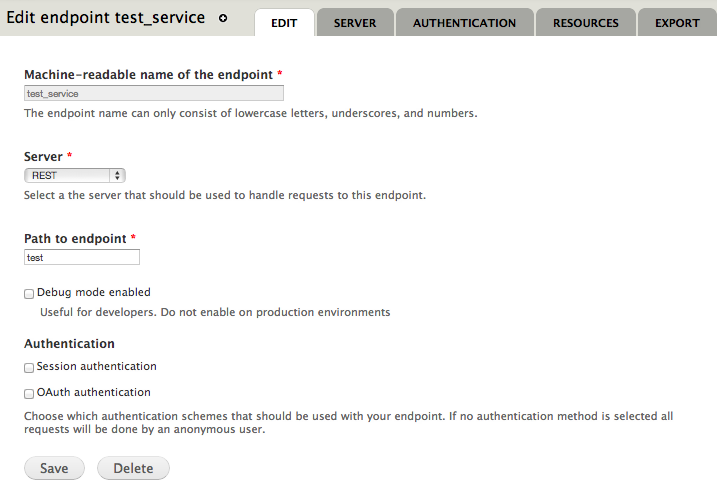717x502 pixels.
Task: Check the OAuth authentication box
Action: [29, 393]
